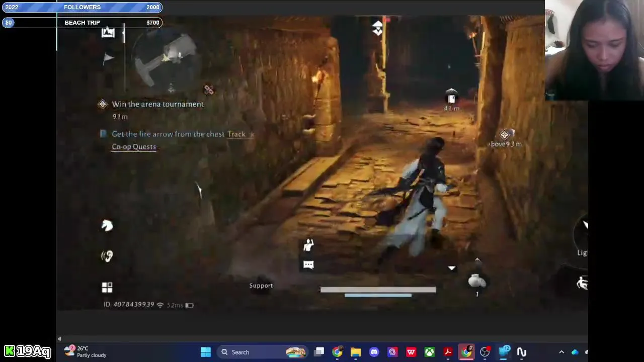Click up arrow above the pot item

pyautogui.click(x=477, y=260)
